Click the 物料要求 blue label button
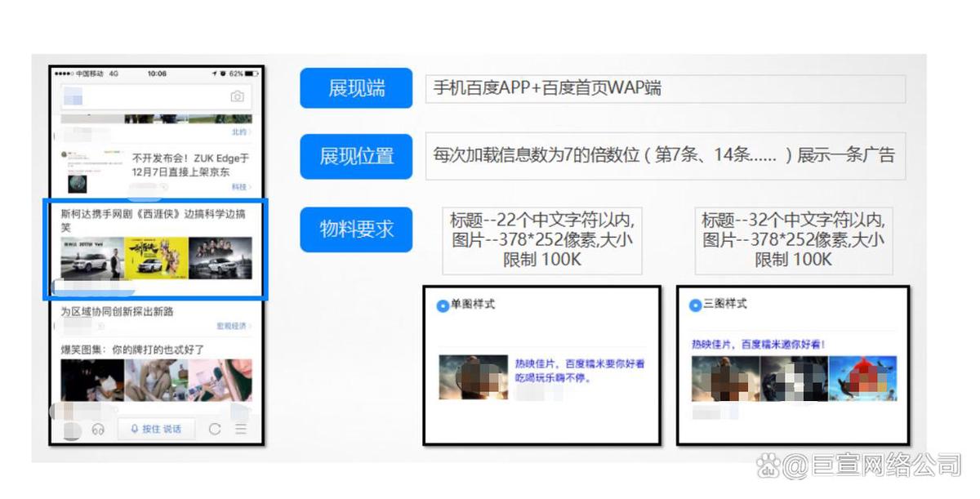980x499 pixels. click(356, 229)
